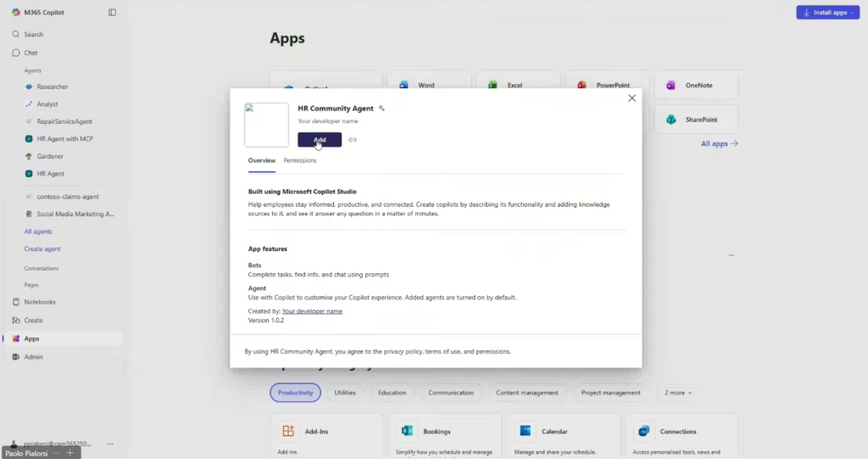Image resolution: width=868 pixels, height=459 pixels.
Task: Click the All agents link
Action: tap(38, 232)
